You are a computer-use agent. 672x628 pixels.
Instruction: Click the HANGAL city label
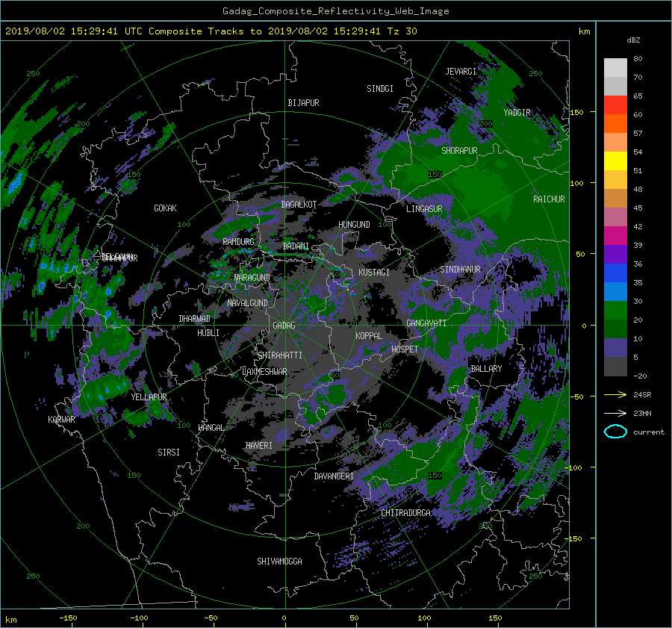[x=211, y=428]
